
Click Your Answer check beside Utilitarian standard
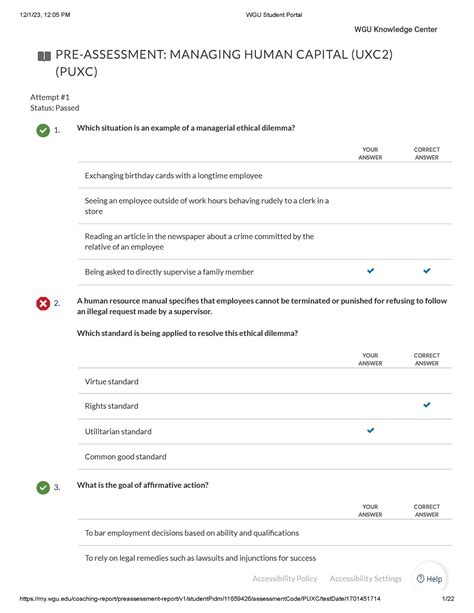(371, 430)
